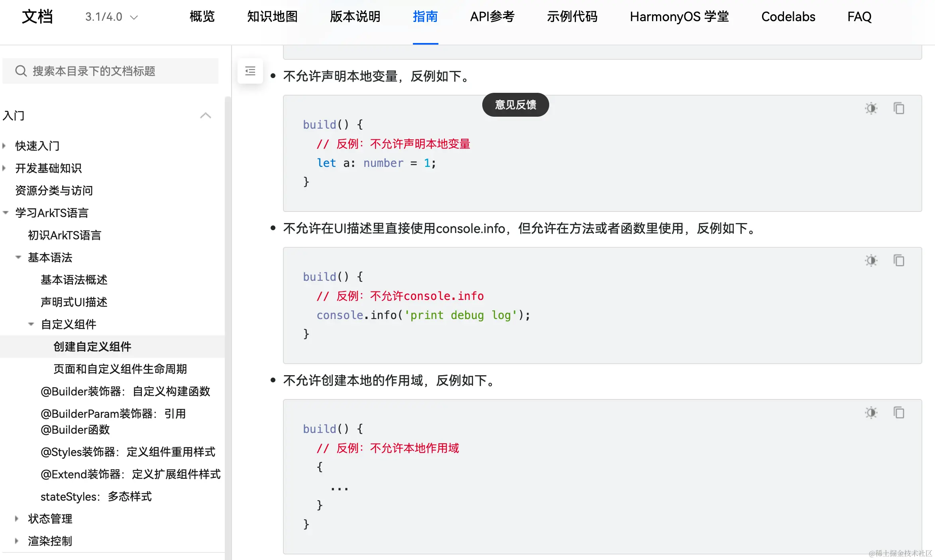Click the search magnifier icon

pos(21,71)
